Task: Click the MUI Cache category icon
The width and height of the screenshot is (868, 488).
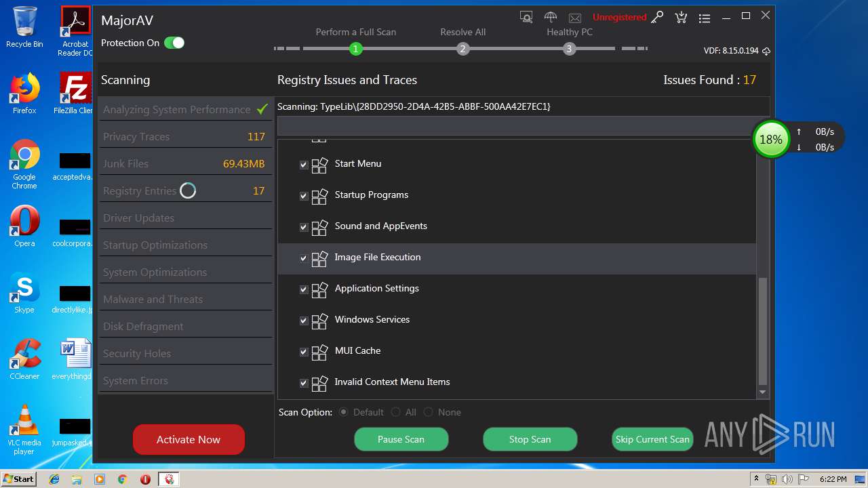Action: (x=319, y=352)
